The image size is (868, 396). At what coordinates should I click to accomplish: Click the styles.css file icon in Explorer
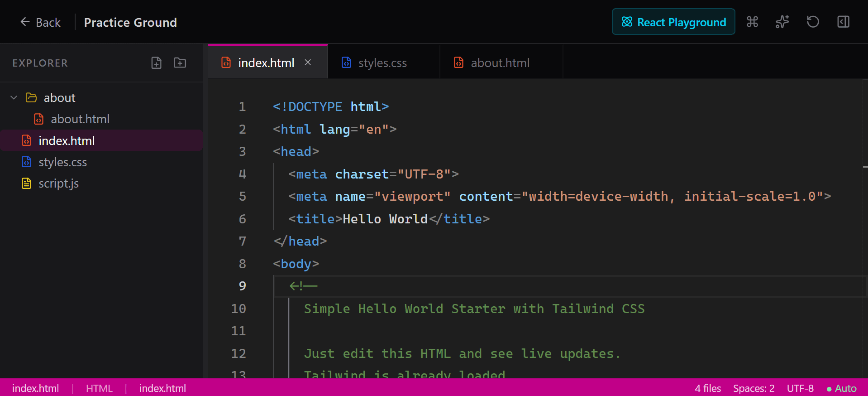click(27, 162)
